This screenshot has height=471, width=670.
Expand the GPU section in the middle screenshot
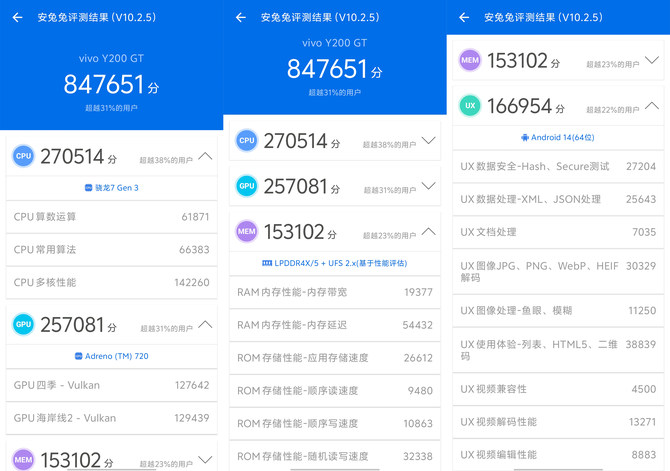pyautogui.click(x=429, y=186)
